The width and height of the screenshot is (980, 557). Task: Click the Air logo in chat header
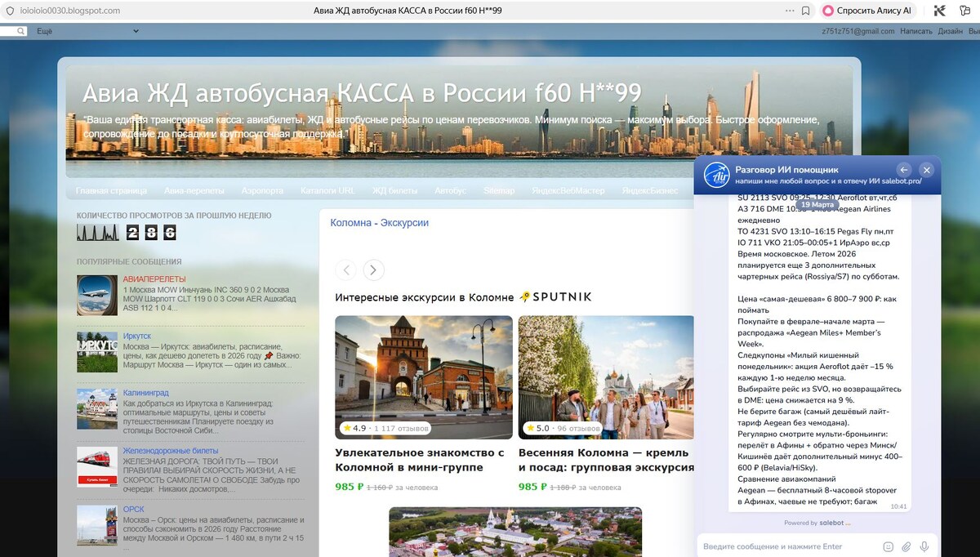point(716,175)
